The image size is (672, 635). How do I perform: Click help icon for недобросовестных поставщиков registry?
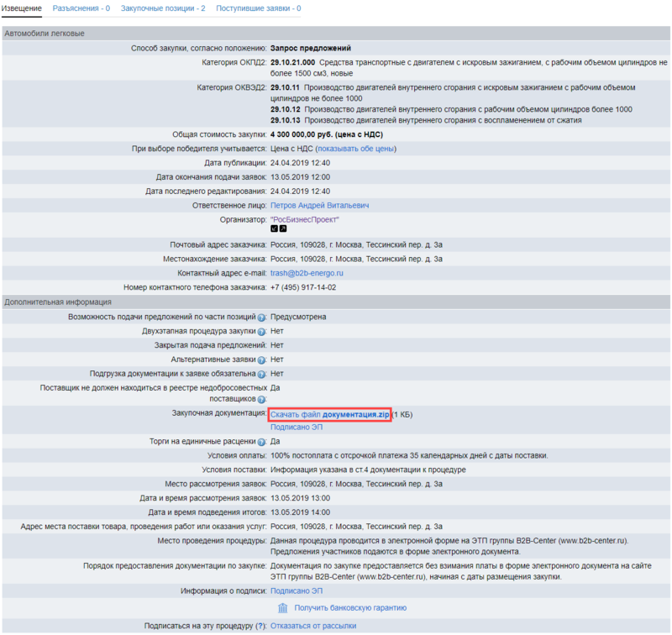262,400
